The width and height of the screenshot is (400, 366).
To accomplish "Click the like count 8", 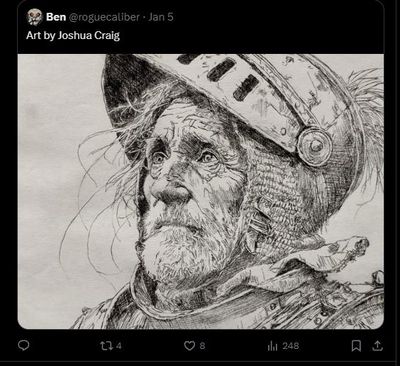I will 202,346.
